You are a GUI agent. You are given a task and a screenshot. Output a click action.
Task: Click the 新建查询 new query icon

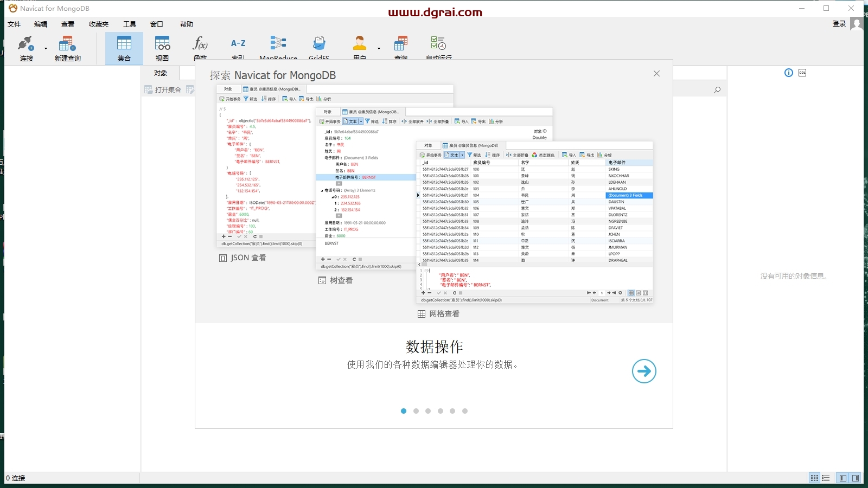(67, 48)
